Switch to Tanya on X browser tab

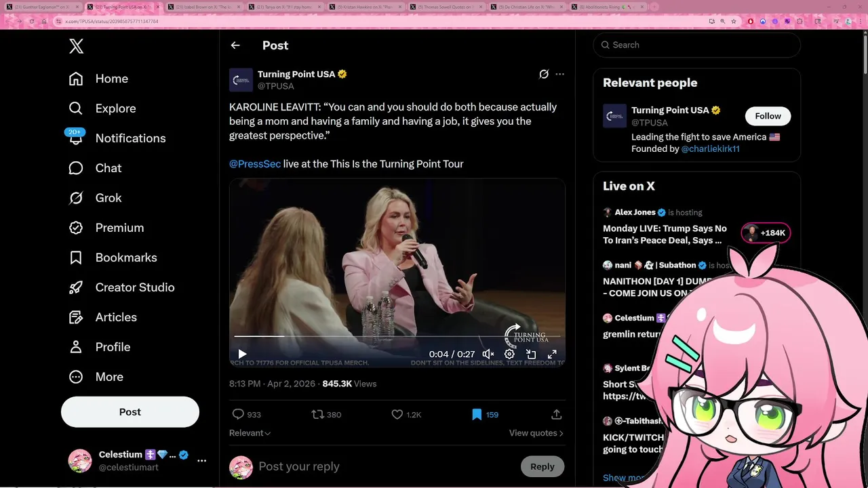tap(285, 7)
